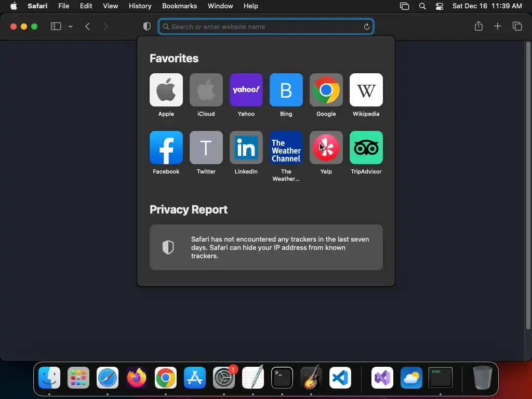532x399 pixels.
Task: Open Visual Studio from the Dock
Action: click(382, 378)
